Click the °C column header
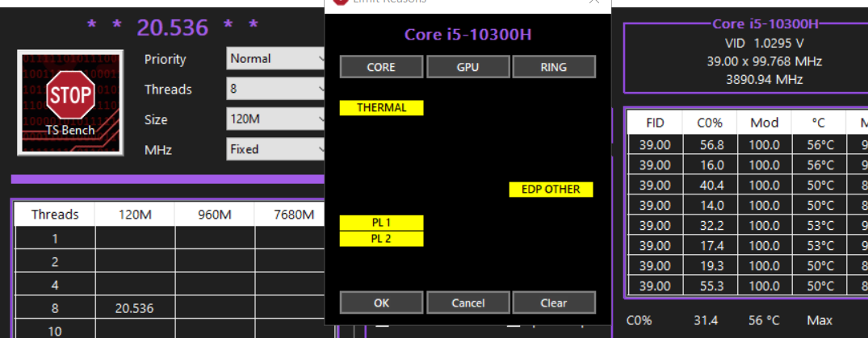 coord(819,123)
